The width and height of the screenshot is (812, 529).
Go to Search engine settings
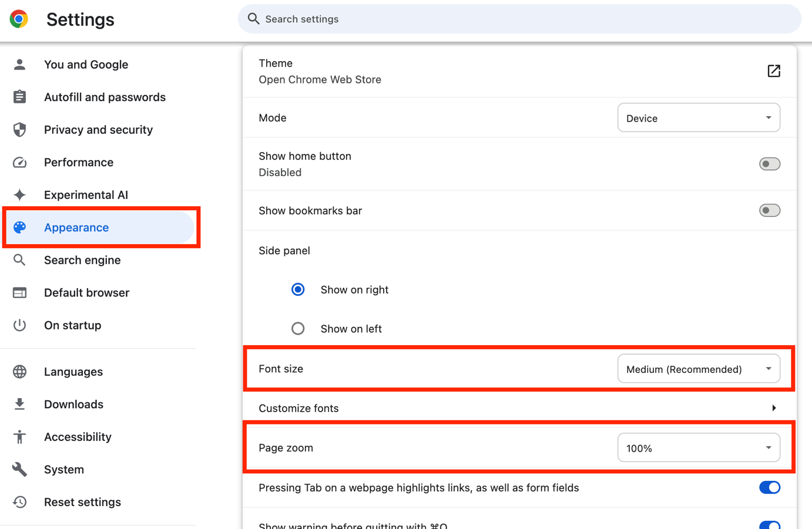[82, 260]
